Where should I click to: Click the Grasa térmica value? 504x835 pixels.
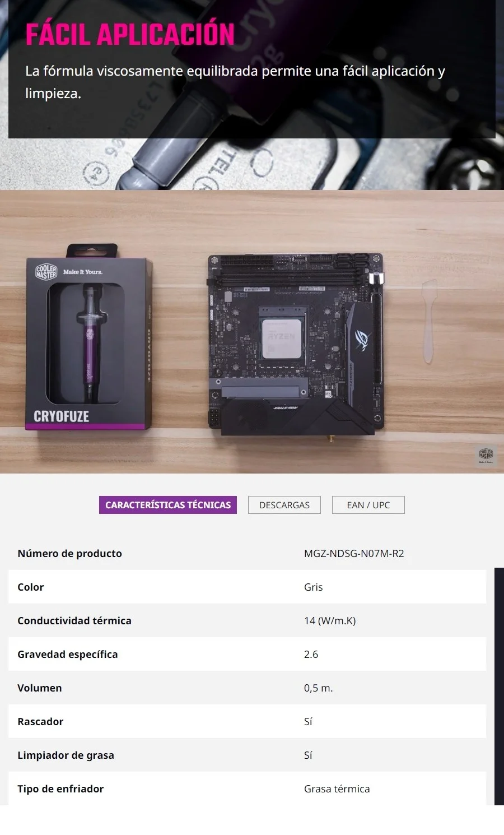click(337, 788)
